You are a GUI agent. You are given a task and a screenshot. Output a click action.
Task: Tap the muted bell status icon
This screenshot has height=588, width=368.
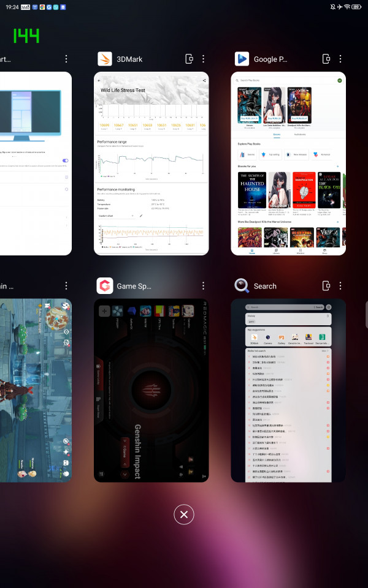332,7
